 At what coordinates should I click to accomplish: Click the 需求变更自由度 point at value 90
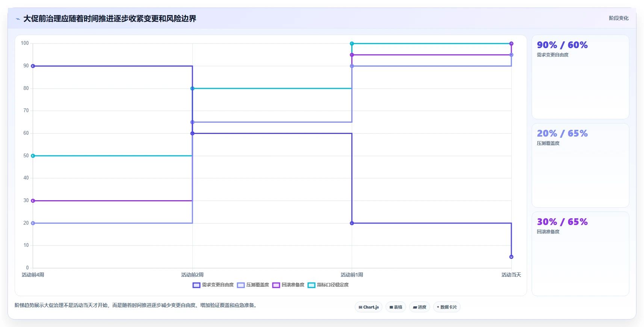coord(33,66)
